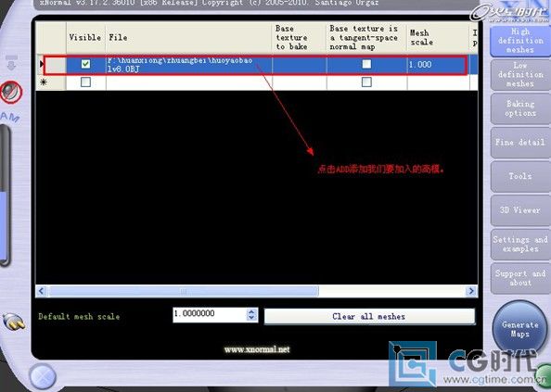Select the huoyaobao lv6.OBJ file cell
This screenshot has height=392, width=551.
coord(188,65)
